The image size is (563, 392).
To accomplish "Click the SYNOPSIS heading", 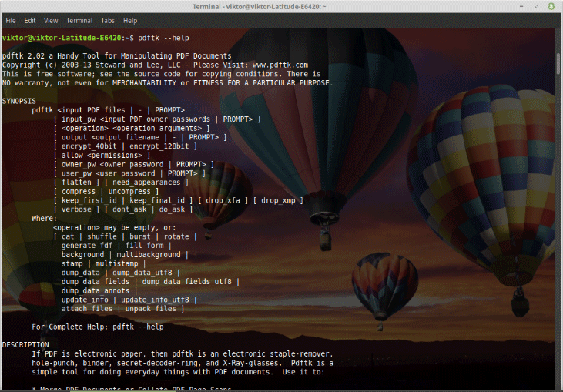I will point(18,101).
